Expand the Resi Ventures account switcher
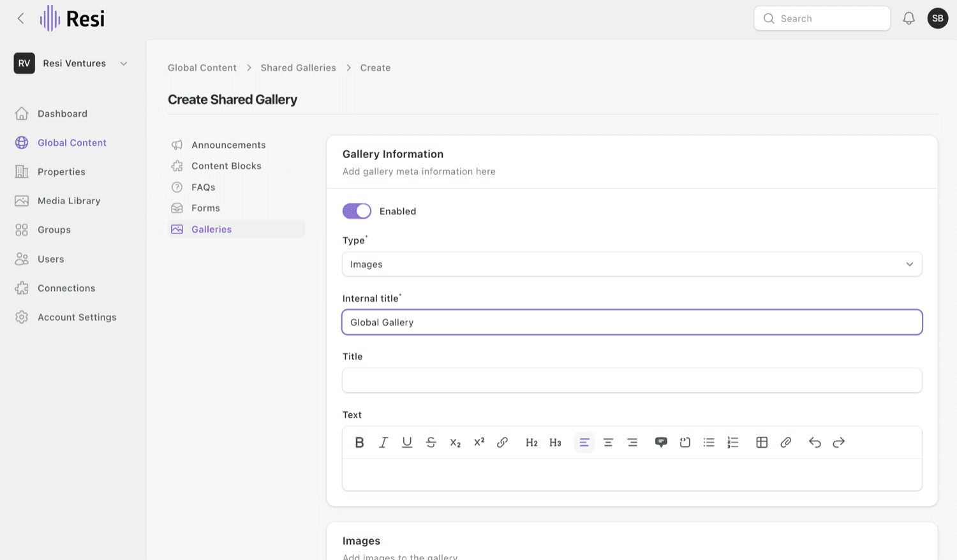 71,63
